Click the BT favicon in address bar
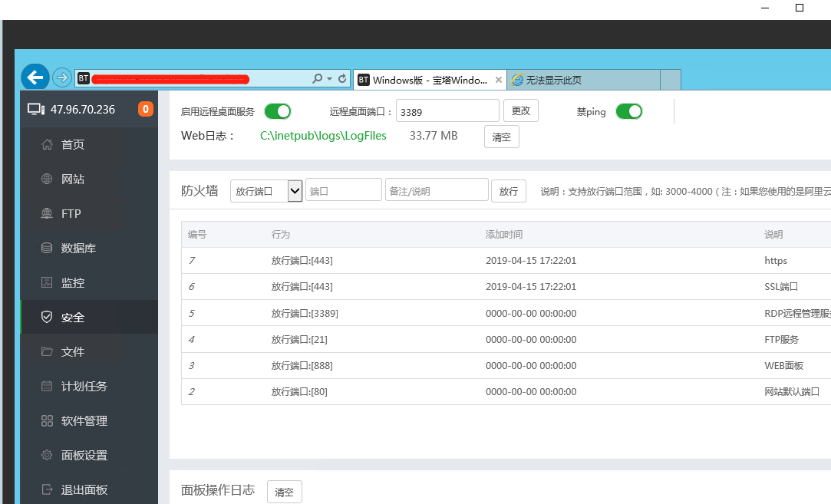Image resolution: width=831 pixels, height=504 pixels. pos(83,78)
